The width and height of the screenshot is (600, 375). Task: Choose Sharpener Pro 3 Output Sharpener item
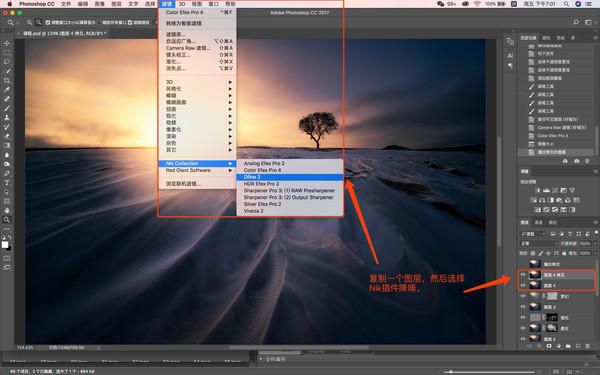tap(290, 197)
